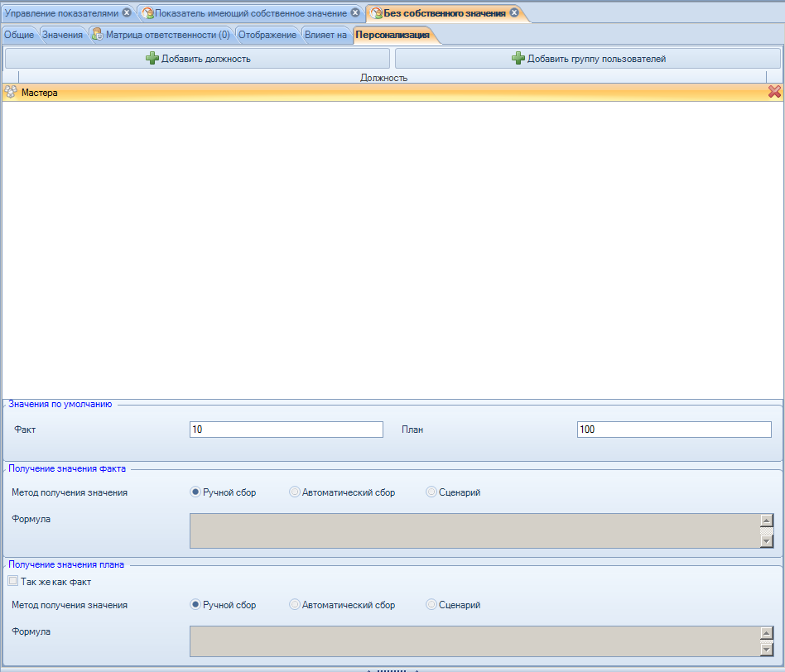Delete the Мастера row with red X
This screenshot has width=785, height=672.
coord(774,93)
